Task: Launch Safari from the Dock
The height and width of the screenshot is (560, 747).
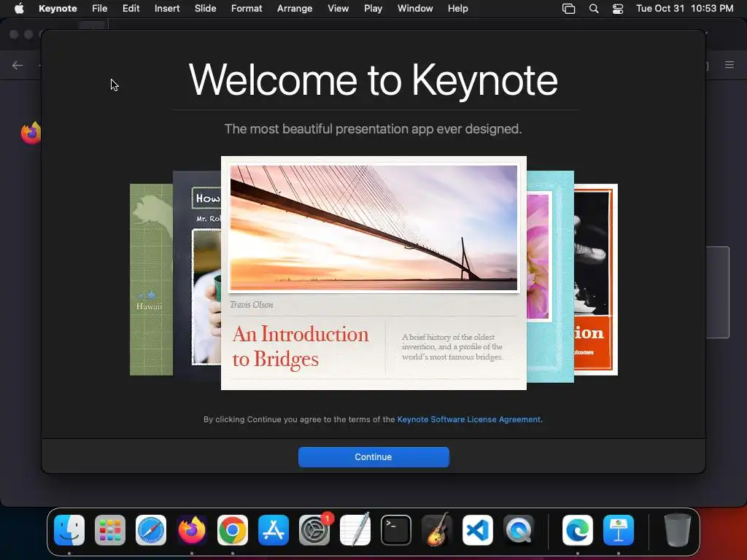Action: 151,530
